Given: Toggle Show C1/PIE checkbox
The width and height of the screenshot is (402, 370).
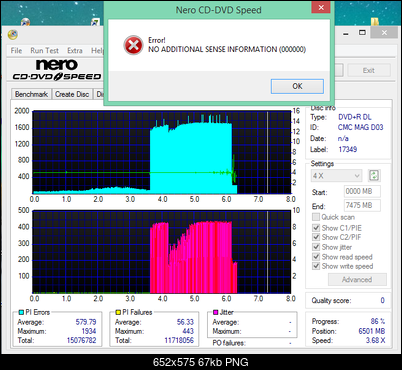Looking at the screenshot, I should tap(316, 228).
